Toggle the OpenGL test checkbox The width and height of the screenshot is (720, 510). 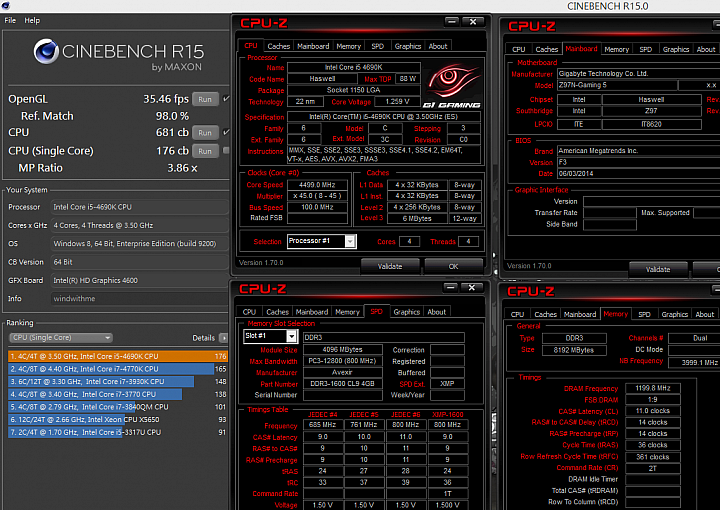226,99
